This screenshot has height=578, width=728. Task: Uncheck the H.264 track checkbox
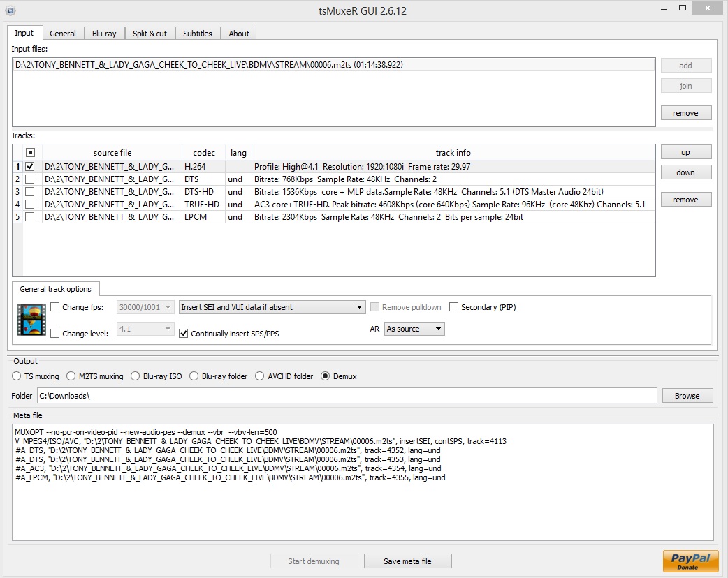point(30,167)
